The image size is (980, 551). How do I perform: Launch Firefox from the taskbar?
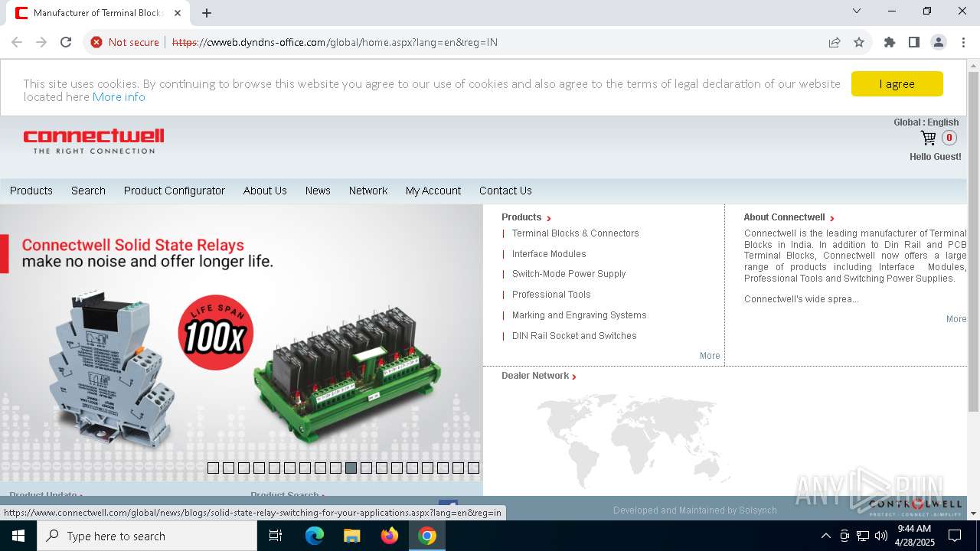point(390,536)
